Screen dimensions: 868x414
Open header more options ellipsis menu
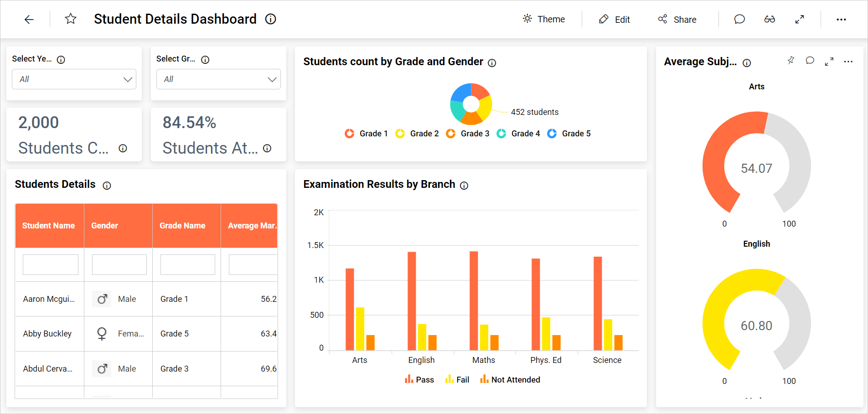pyautogui.click(x=841, y=19)
